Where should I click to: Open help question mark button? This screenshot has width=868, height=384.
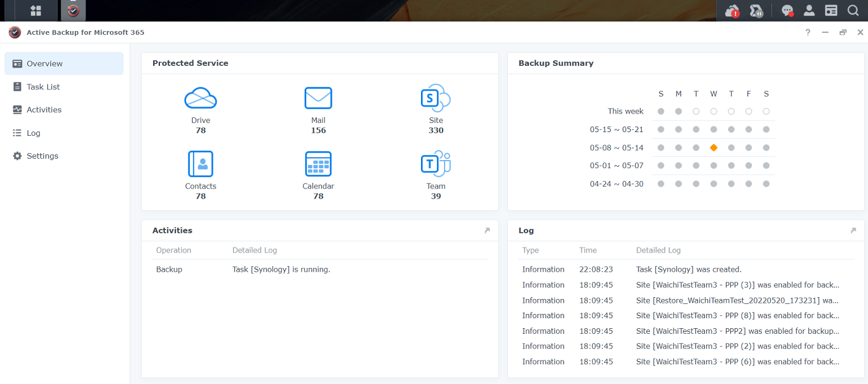[808, 32]
